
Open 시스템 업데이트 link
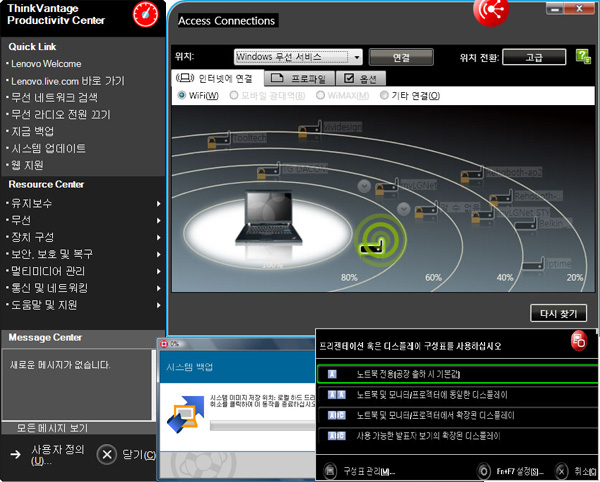(x=48, y=148)
